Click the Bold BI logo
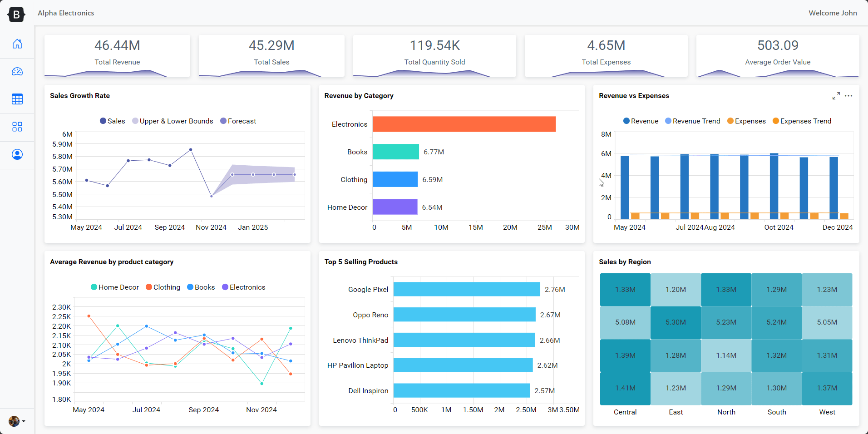This screenshot has width=868, height=434. 16,15
